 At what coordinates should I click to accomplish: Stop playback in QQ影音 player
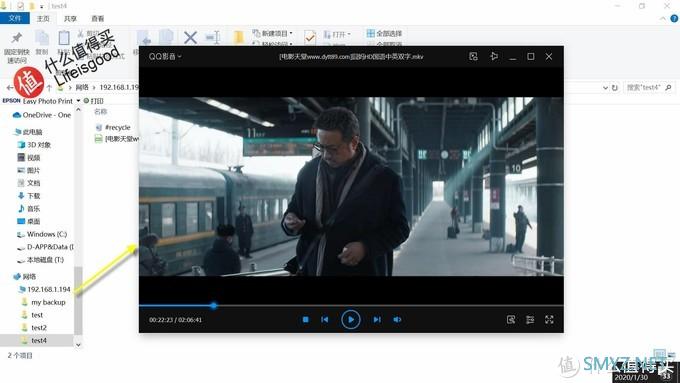point(306,320)
